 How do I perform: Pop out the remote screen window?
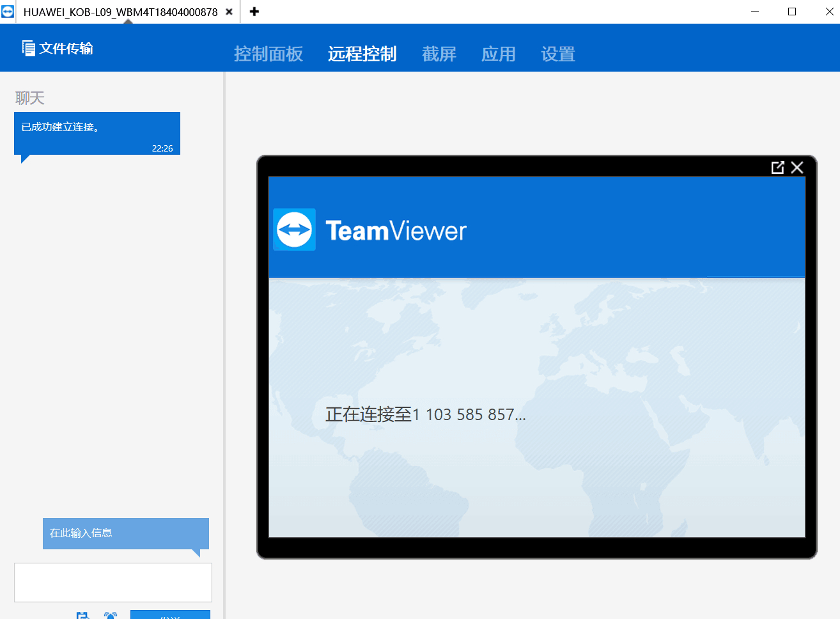777,168
